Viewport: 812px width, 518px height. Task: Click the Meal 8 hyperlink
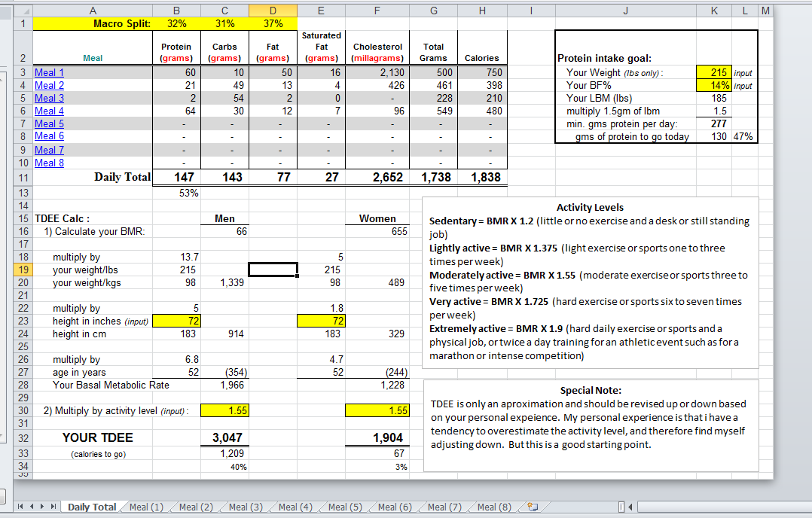tap(50, 162)
